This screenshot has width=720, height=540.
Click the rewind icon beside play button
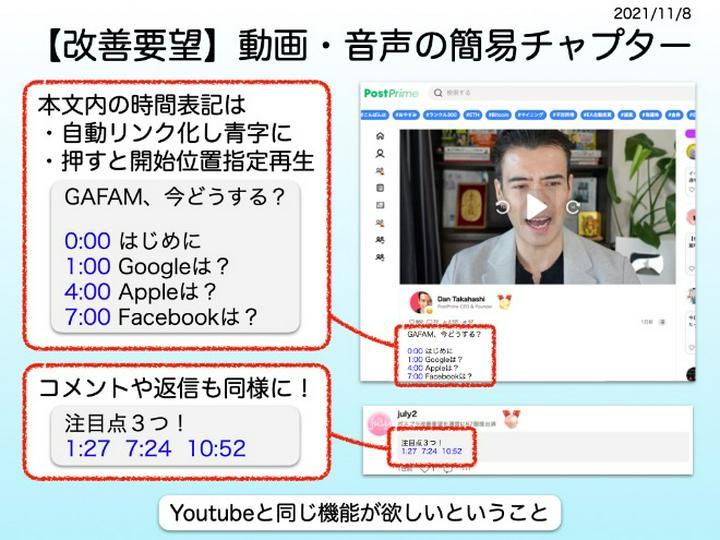pos(502,207)
